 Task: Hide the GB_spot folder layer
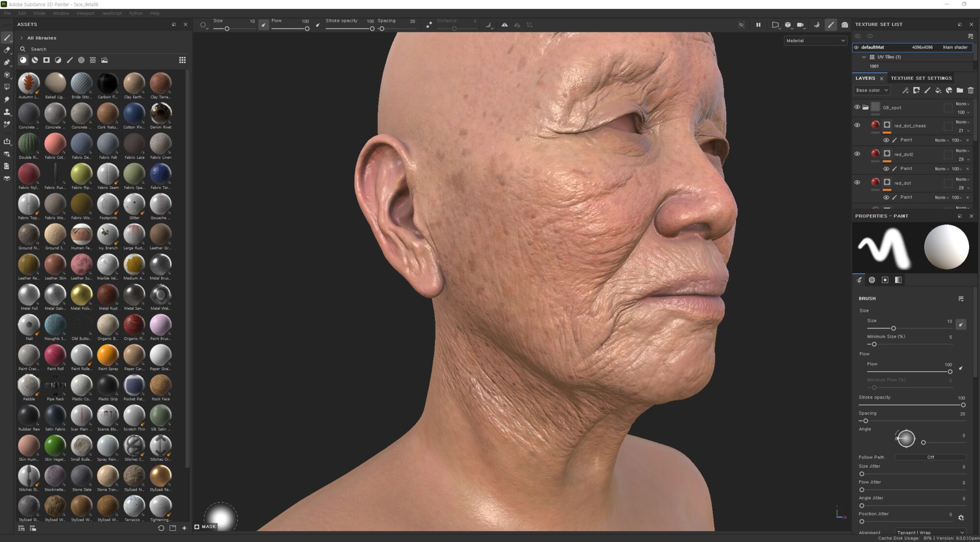[857, 107]
